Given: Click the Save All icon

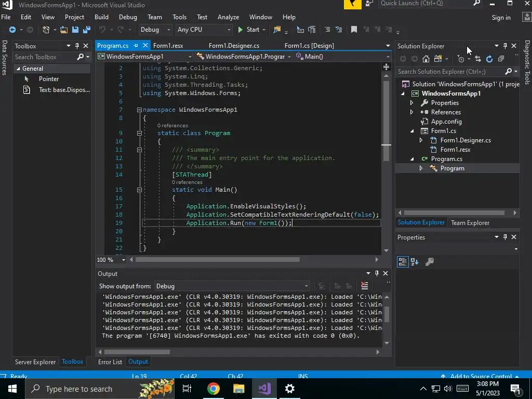Looking at the screenshot, I should tap(87, 30).
